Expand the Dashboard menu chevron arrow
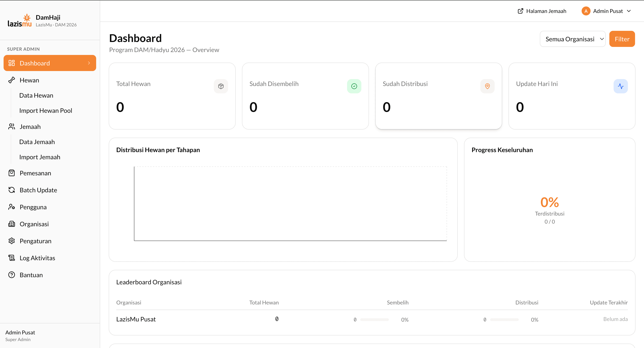Image resolution: width=644 pixels, height=348 pixels. tap(89, 63)
